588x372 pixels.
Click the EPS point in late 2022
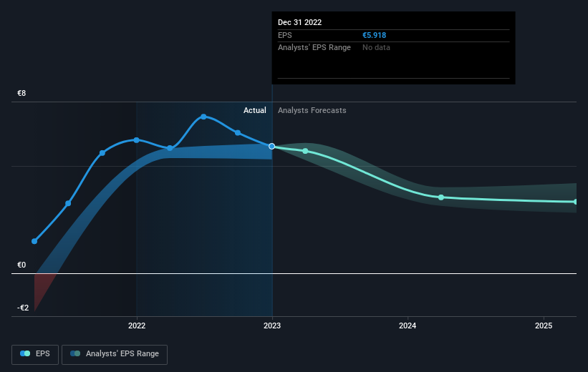(238, 132)
